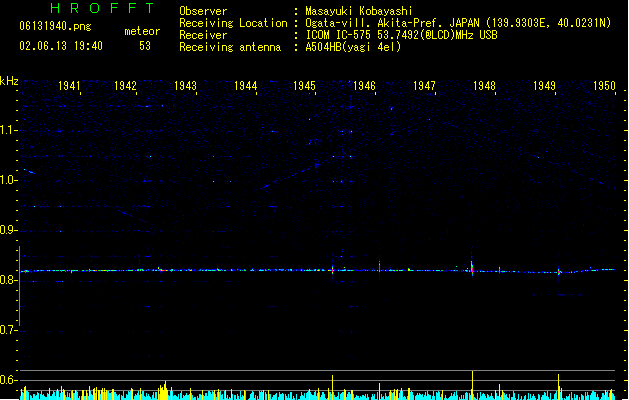
Task: Click the Receiver label
Action: click(203, 35)
